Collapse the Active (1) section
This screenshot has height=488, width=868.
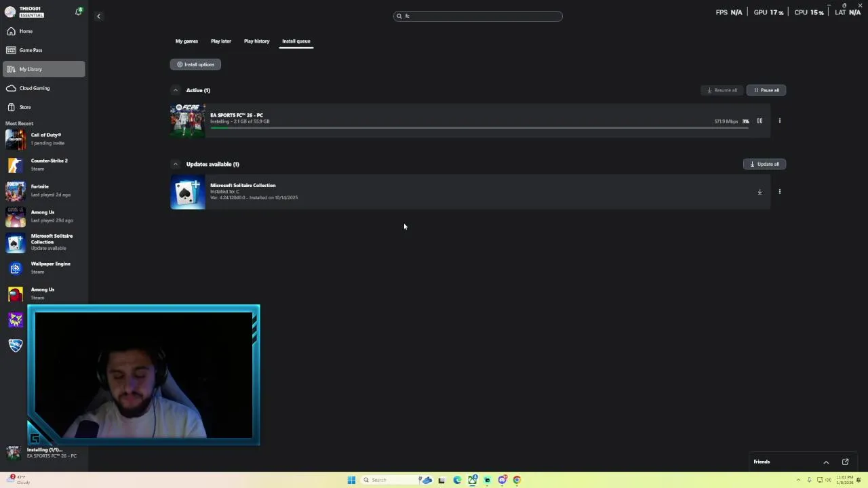click(175, 90)
